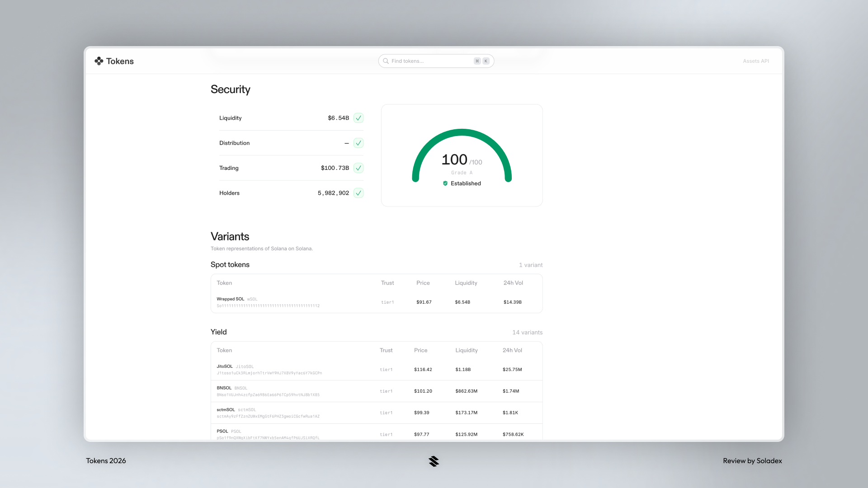Expand the Wrapped SOL token row
868x488 pixels.
[x=377, y=302]
